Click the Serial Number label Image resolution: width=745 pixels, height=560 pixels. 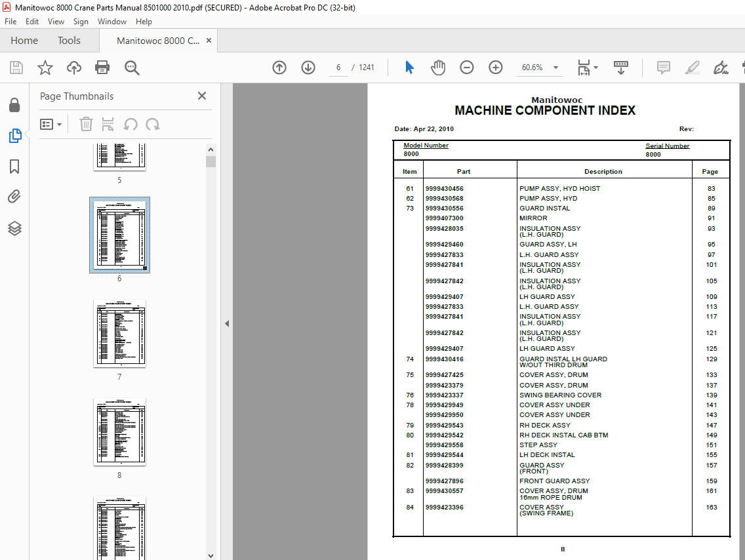coord(667,146)
